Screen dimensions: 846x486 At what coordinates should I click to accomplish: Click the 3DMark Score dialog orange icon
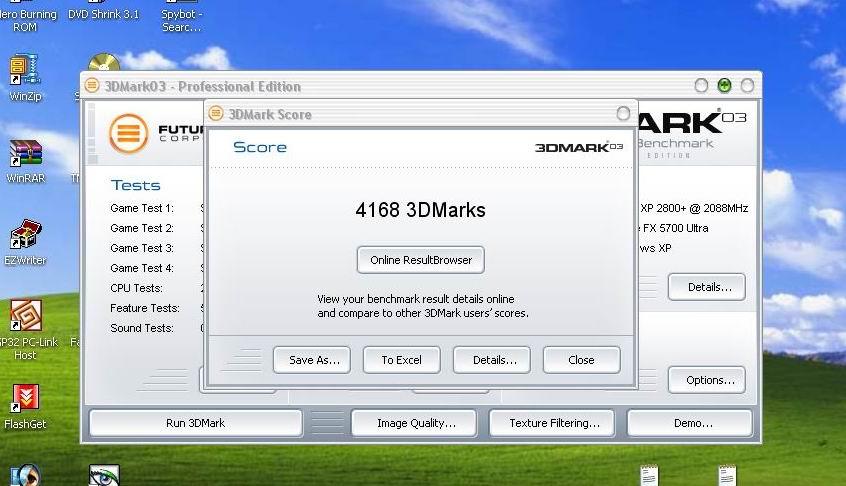pyautogui.click(x=216, y=113)
